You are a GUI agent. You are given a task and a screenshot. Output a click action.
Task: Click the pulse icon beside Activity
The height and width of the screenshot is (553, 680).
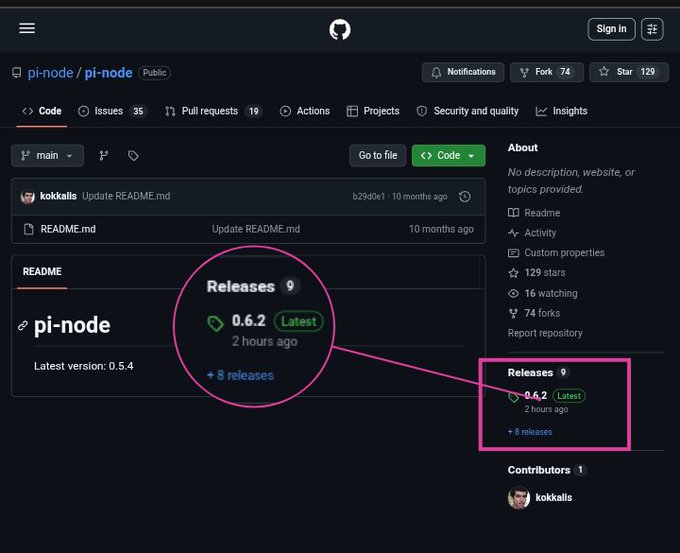[513, 233]
